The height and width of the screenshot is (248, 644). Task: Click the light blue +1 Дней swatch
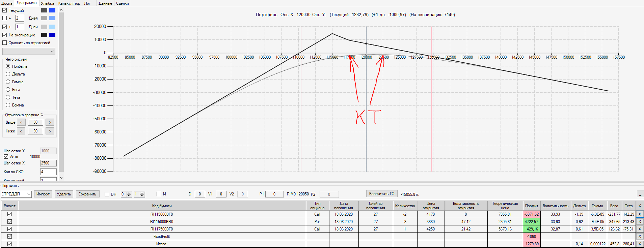click(52, 27)
